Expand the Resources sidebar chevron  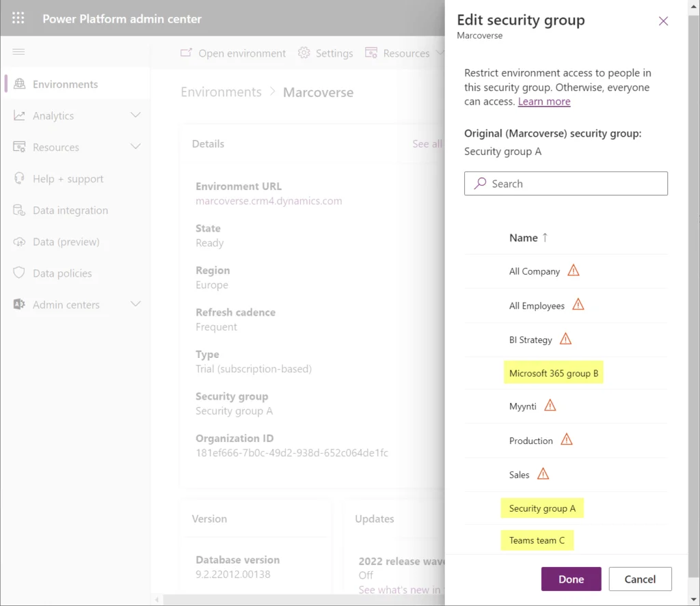(135, 147)
